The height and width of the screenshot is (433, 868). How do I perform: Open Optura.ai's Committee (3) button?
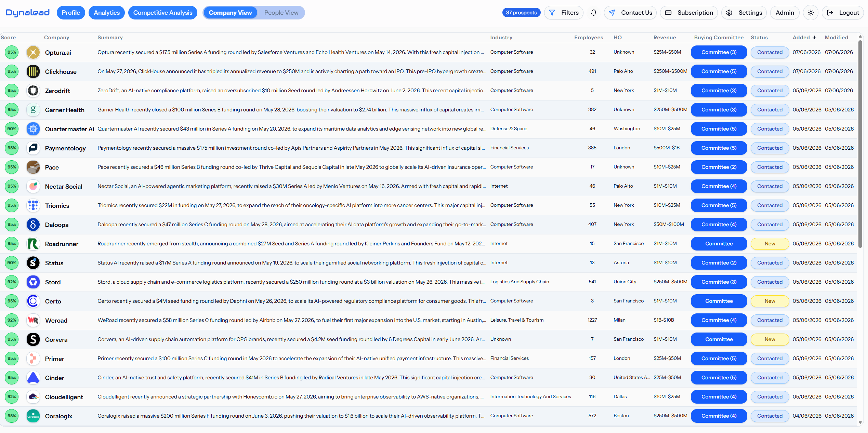719,52
